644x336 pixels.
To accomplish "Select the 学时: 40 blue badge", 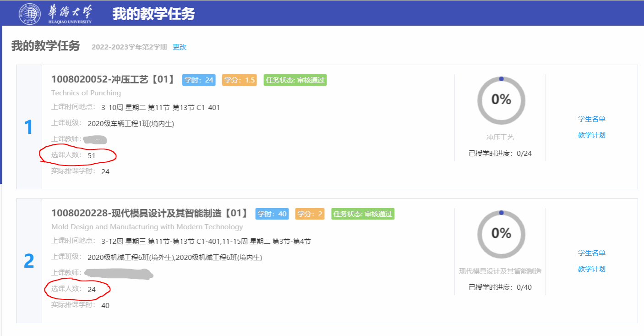I will click(272, 214).
